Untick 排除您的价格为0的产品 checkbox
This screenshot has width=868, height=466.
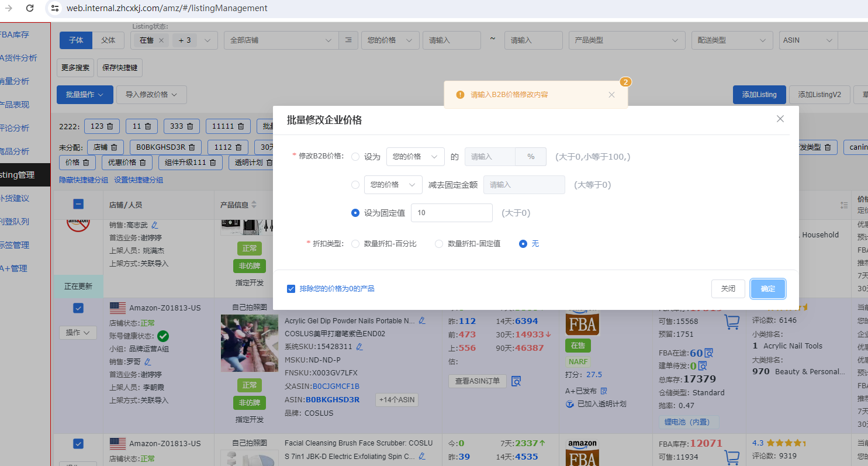291,289
